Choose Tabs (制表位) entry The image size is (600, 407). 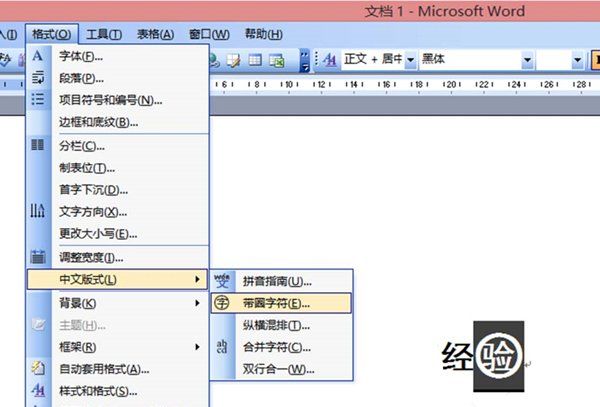[x=118, y=168]
